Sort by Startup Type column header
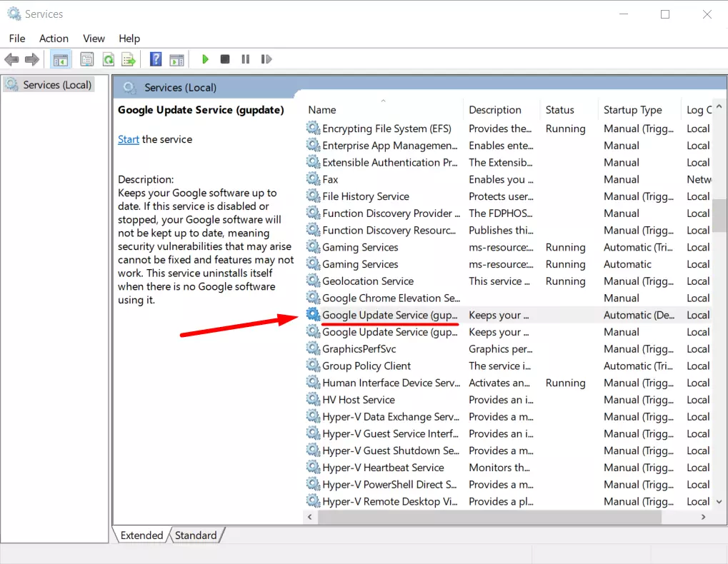This screenshot has height=564, width=728. pos(640,110)
